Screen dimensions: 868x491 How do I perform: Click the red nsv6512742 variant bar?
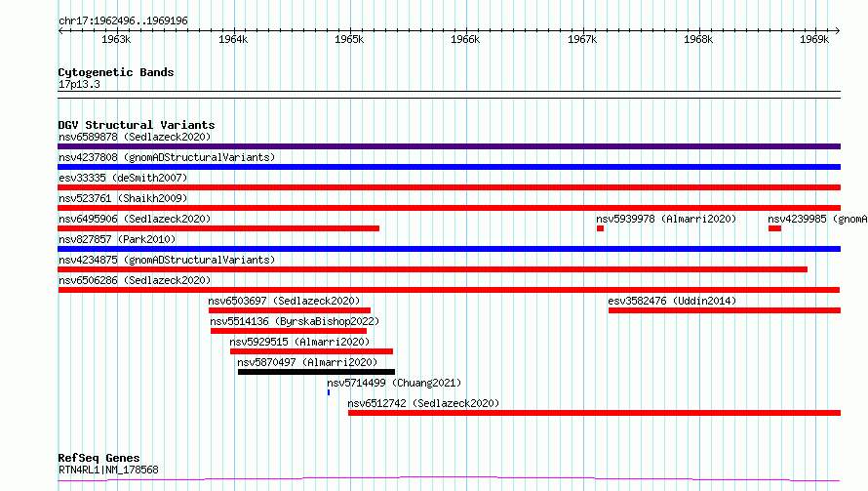pos(595,413)
